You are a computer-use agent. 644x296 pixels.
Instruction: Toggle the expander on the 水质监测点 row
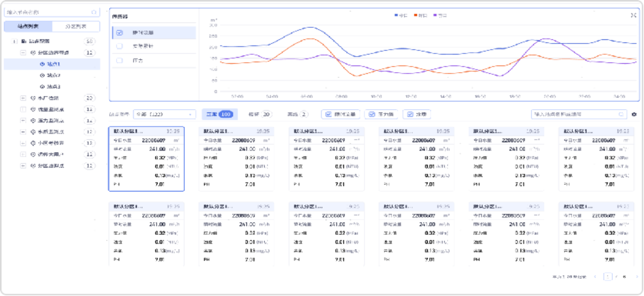[23, 132]
